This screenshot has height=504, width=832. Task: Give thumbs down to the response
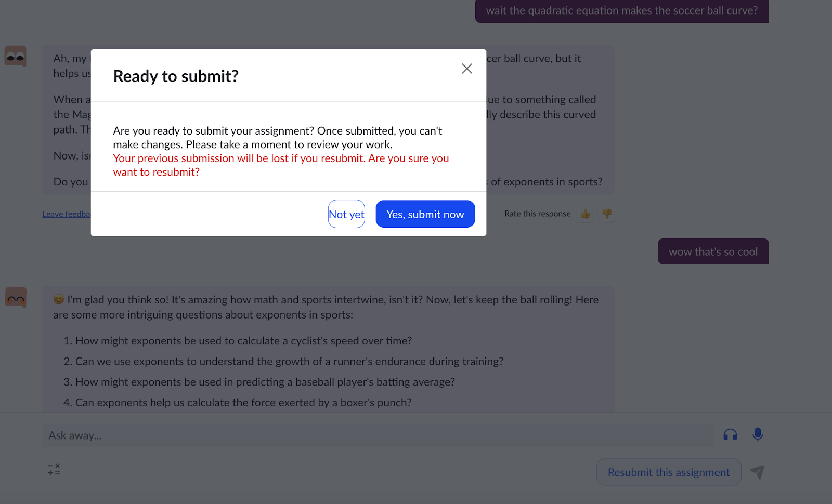tap(606, 214)
